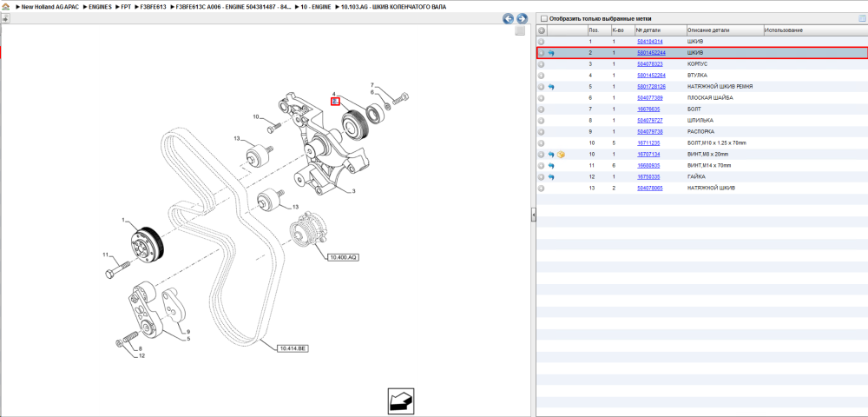
Task: Click blue replacement arrow for part 16680935
Action: (551, 166)
